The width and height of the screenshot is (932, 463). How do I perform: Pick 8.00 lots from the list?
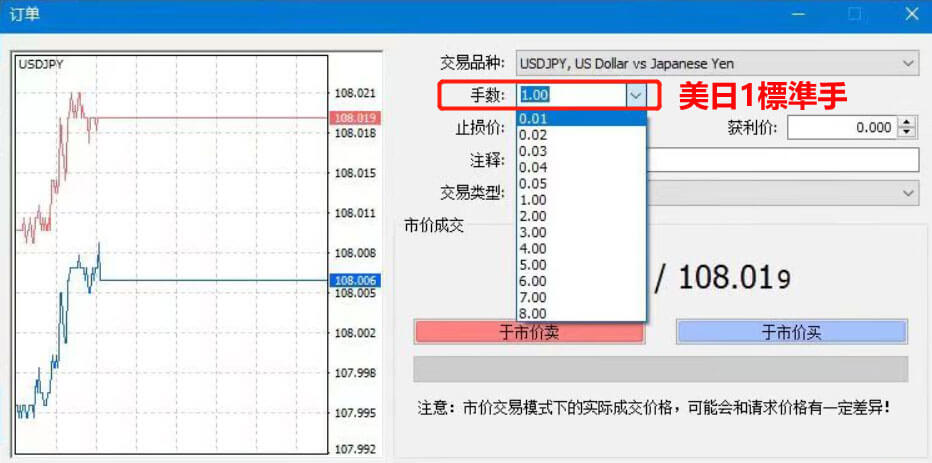coord(581,313)
